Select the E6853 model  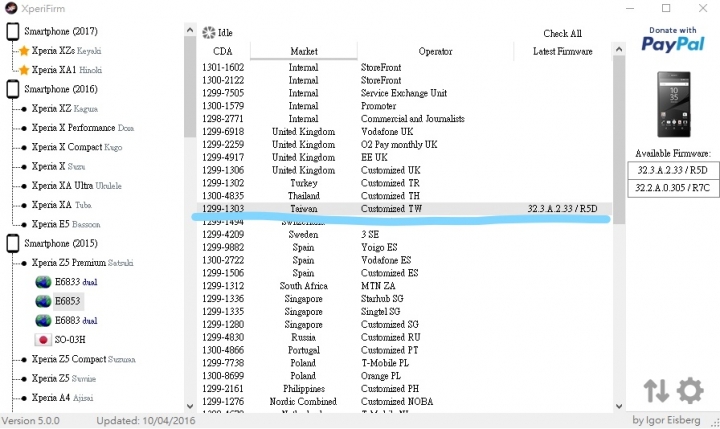66,300
